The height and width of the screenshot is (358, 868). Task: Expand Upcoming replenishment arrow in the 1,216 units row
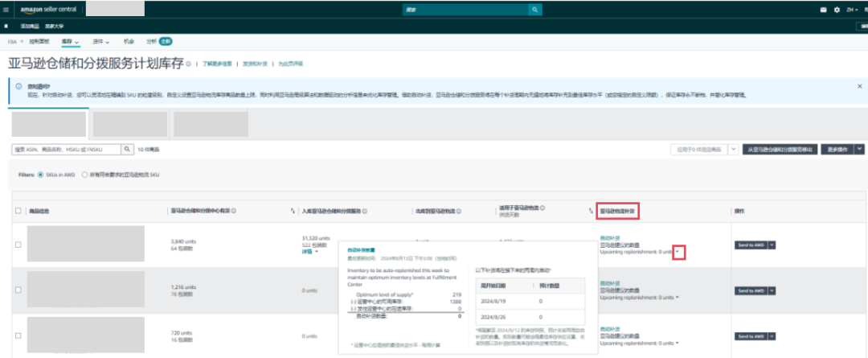[x=677, y=298]
